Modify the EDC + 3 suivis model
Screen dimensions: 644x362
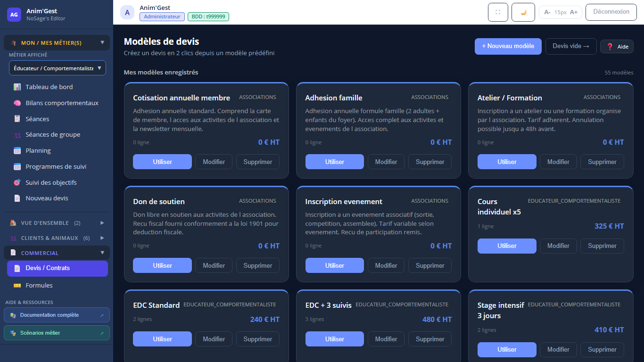pyautogui.click(x=386, y=339)
